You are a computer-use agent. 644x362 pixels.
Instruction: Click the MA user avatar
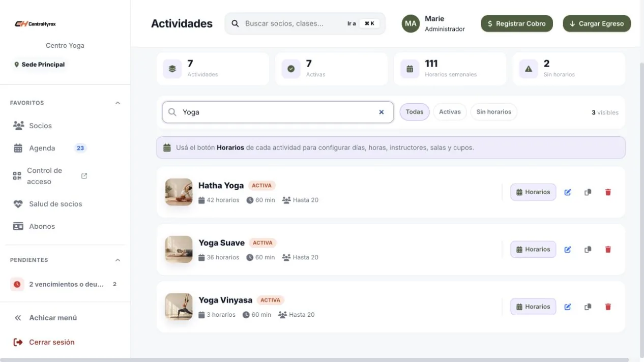(411, 23)
